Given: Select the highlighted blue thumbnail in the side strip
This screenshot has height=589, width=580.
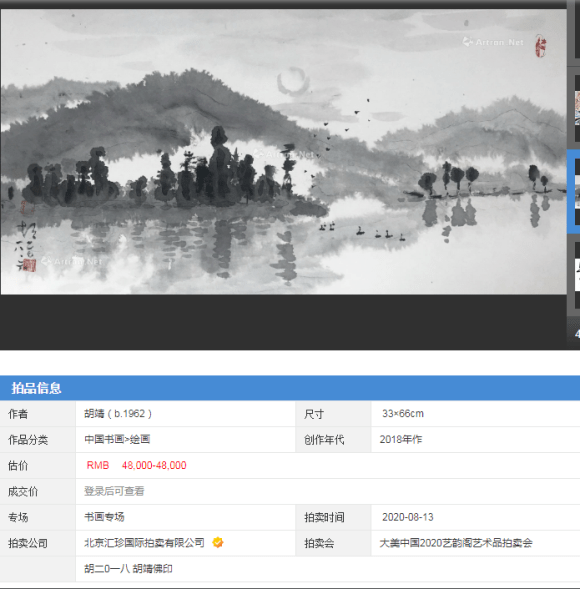Looking at the screenshot, I should click(x=574, y=192).
